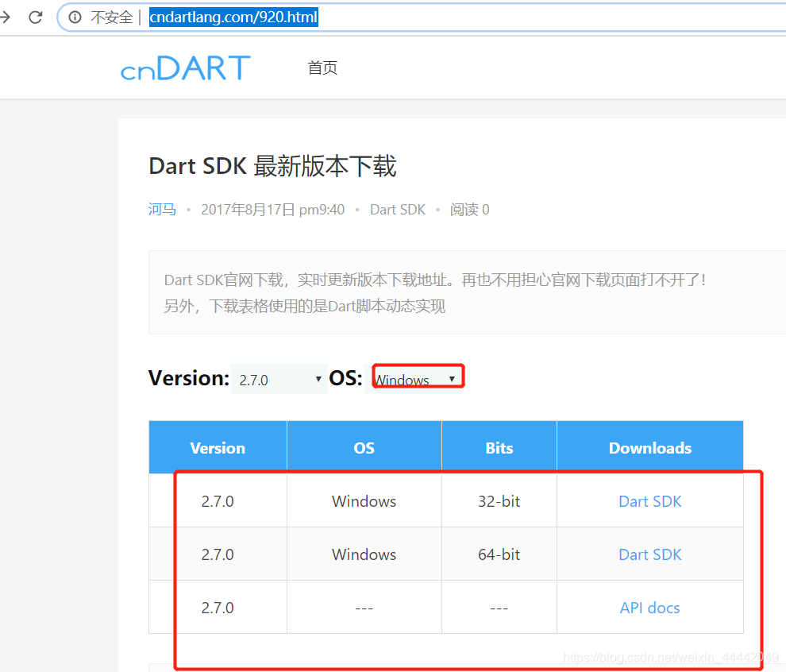Select the date 2017年8月17日 pm9:40
The height and width of the screenshot is (672, 786).
(x=272, y=209)
